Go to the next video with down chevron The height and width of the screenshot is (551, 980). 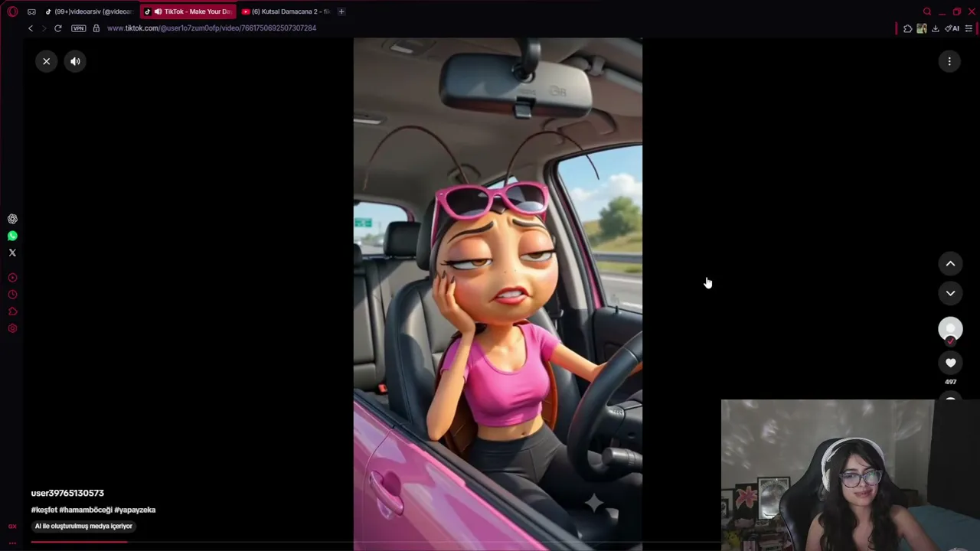pyautogui.click(x=950, y=293)
